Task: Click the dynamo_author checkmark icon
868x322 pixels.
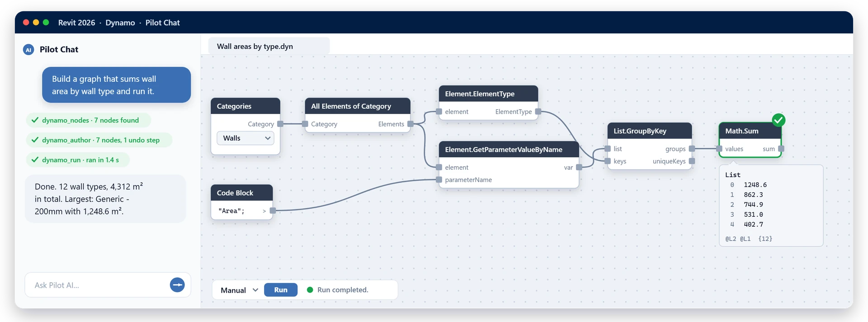Action: (35, 140)
